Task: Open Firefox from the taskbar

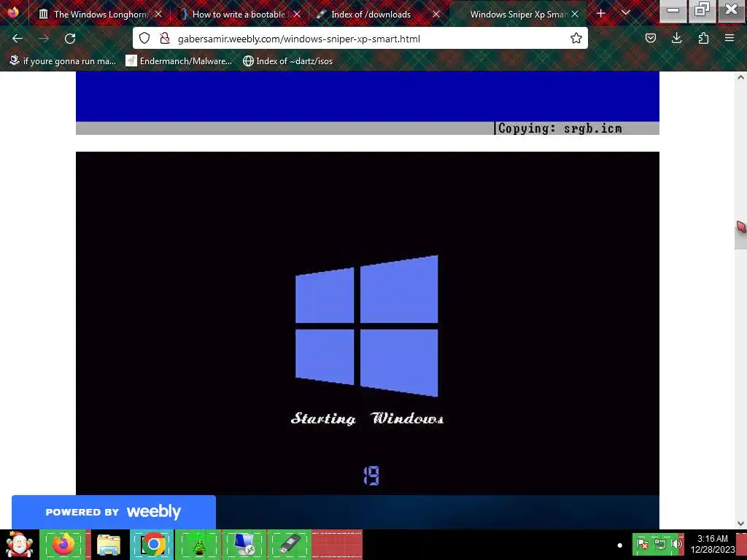Action: coord(63,545)
